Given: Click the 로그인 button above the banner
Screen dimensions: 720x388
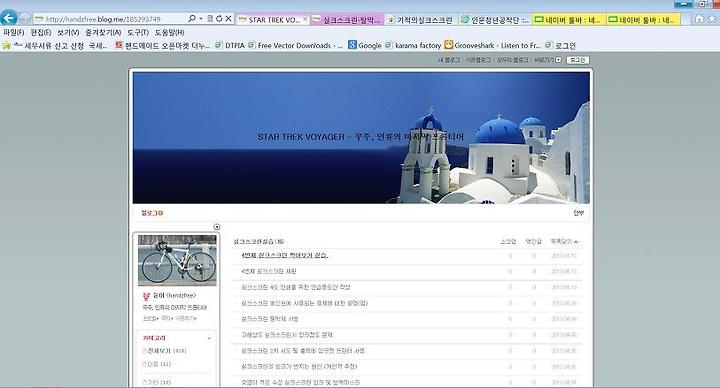Looking at the screenshot, I should [578, 60].
